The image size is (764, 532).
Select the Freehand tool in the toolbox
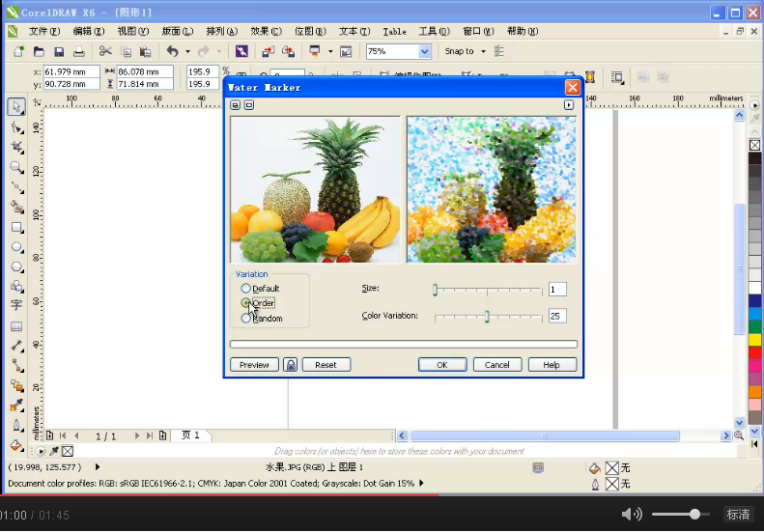pyautogui.click(x=16, y=187)
